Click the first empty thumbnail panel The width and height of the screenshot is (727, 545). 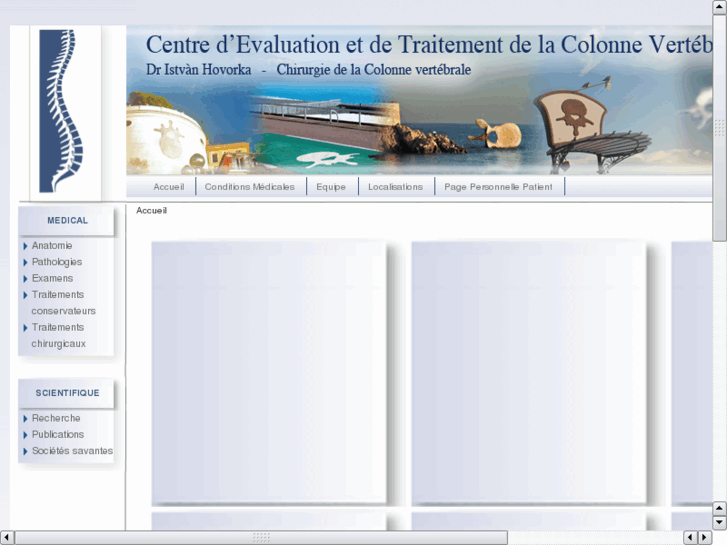coord(268,371)
